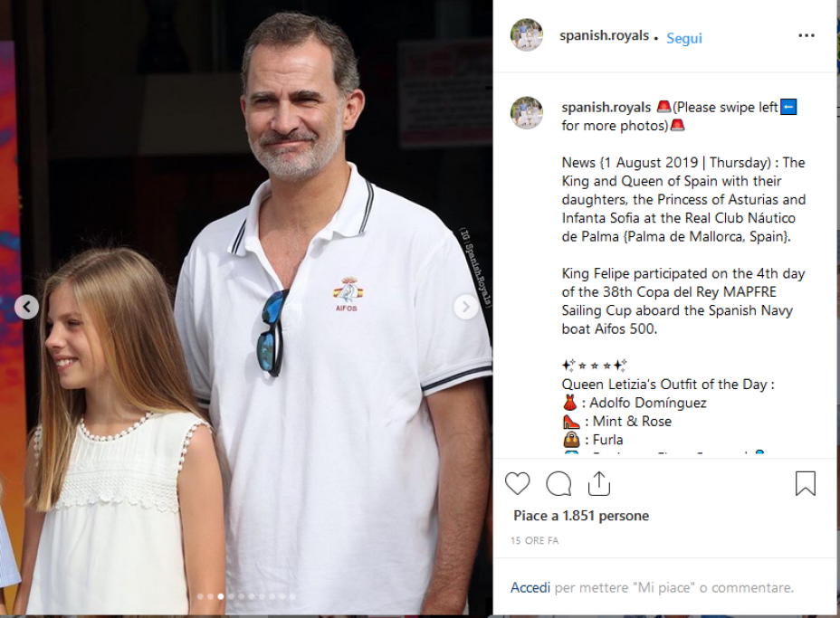Follow the account via Segui
Image resolution: width=840 pixels, height=618 pixels.
pyautogui.click(x=683, y=38)
